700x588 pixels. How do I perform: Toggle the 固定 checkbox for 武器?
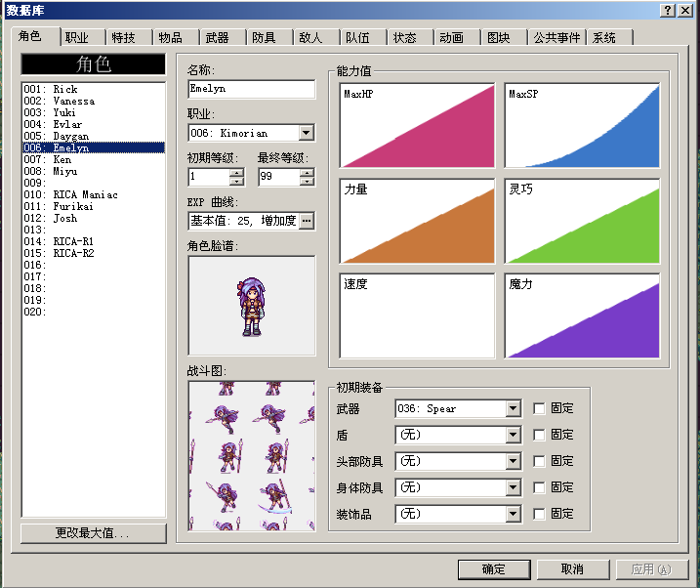539,408
